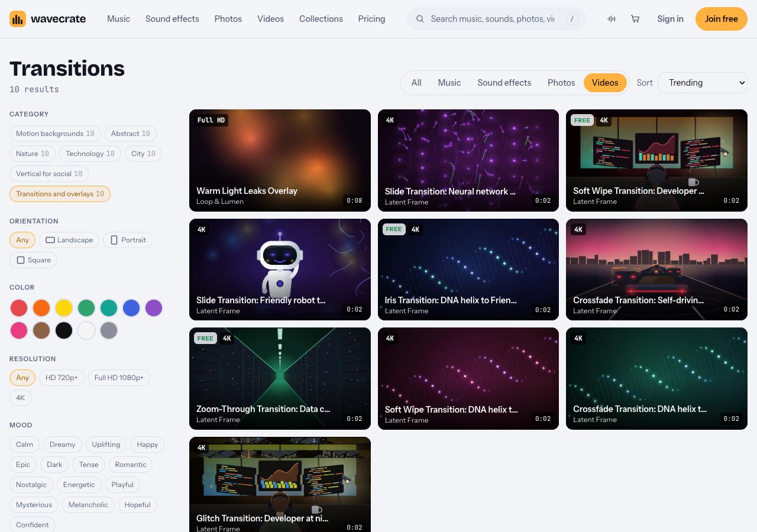
Task: Open Collections in the top navigation
Action: tap(321, 19)
